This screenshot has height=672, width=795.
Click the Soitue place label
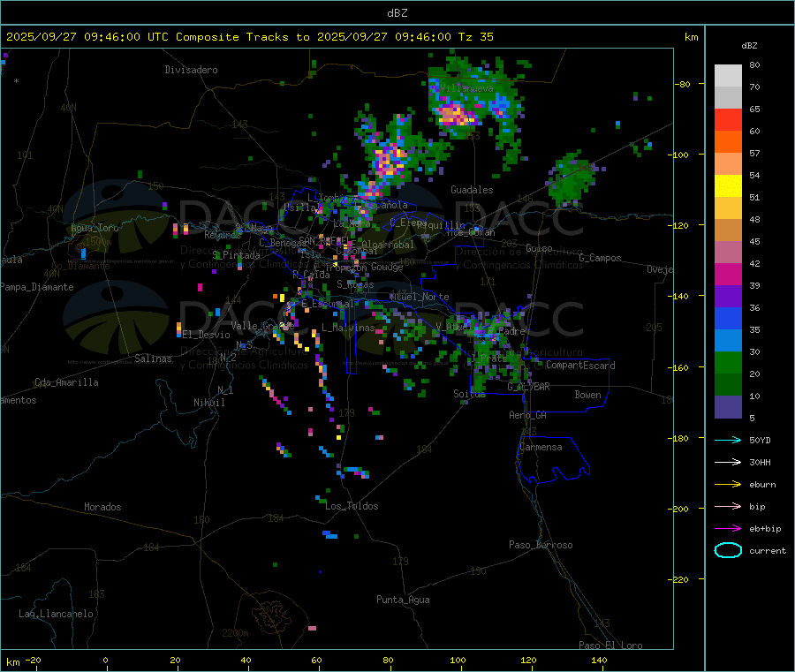coord(469,394)
